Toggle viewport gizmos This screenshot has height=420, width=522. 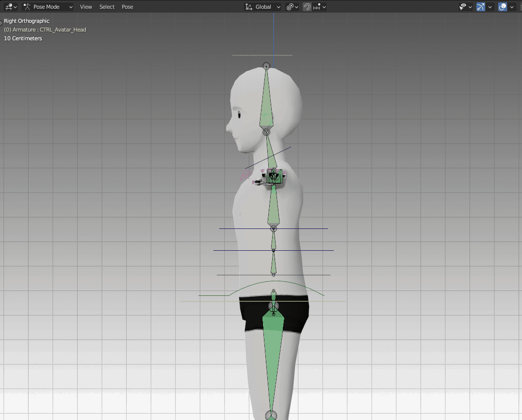coord(480,7)
